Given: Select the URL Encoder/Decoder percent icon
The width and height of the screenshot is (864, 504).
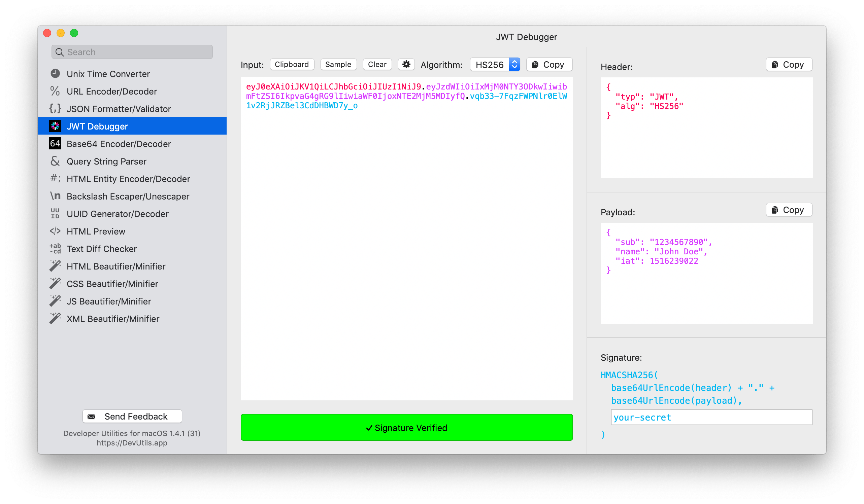Looking at the screenshot, I should (x=55, y=91).
